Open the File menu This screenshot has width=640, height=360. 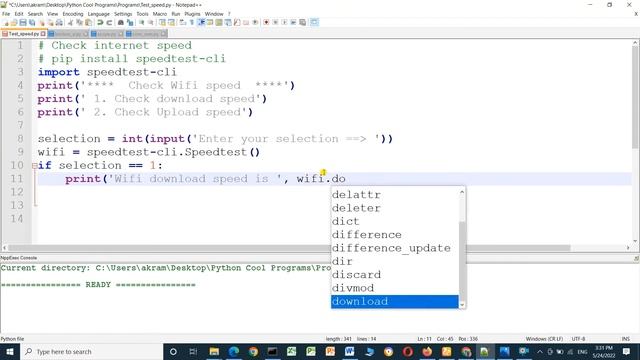click(6, 14)
